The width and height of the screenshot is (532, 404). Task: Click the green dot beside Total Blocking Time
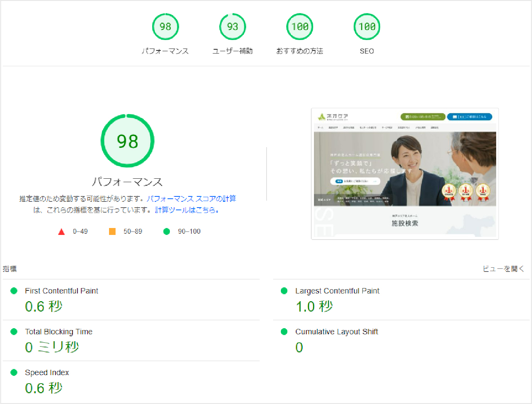[14, 332]
